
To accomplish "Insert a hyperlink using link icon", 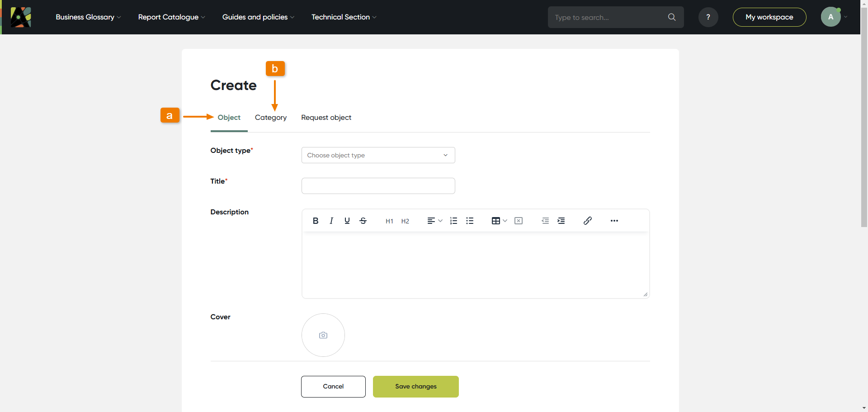I will [x=588, y=221].
